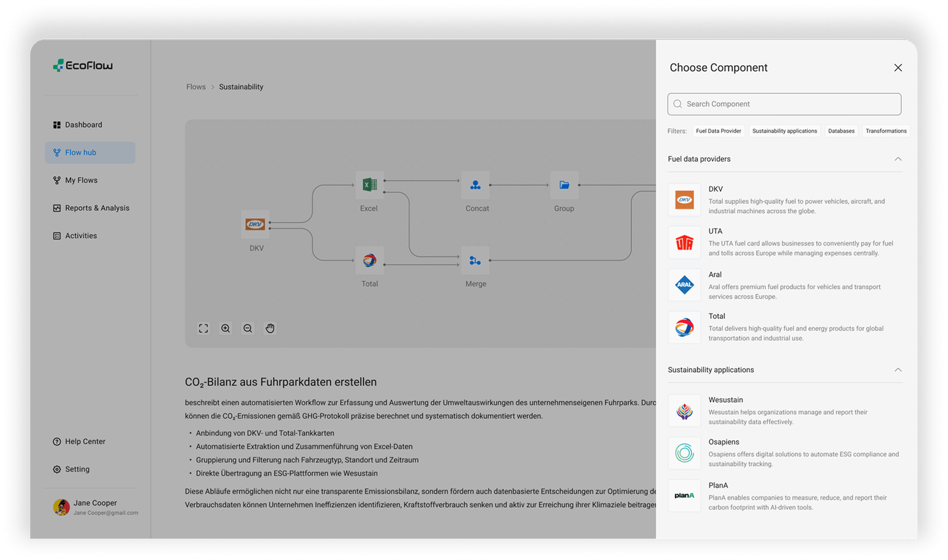
Task: Click the Sustainability breadcrumb
Action: [241, 87]
